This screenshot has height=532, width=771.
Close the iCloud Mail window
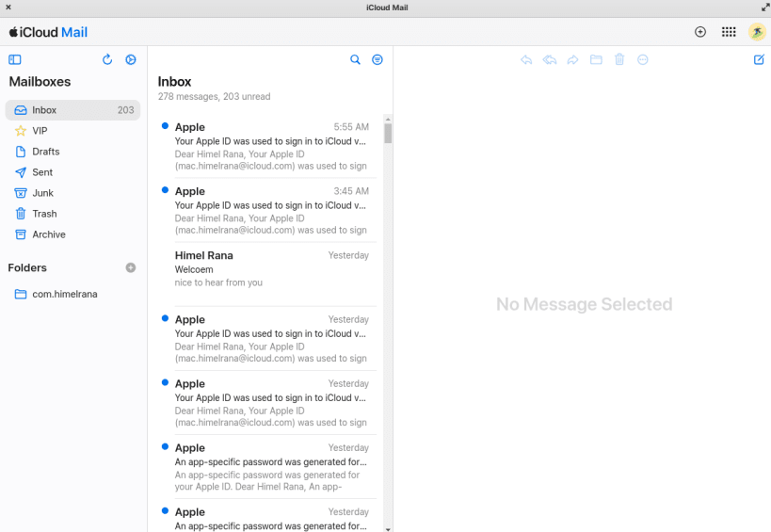[x=8, y=8]
